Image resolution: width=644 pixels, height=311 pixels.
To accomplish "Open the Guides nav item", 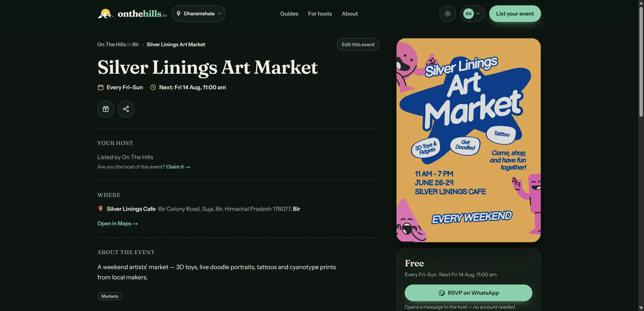I will pos(289,14).
